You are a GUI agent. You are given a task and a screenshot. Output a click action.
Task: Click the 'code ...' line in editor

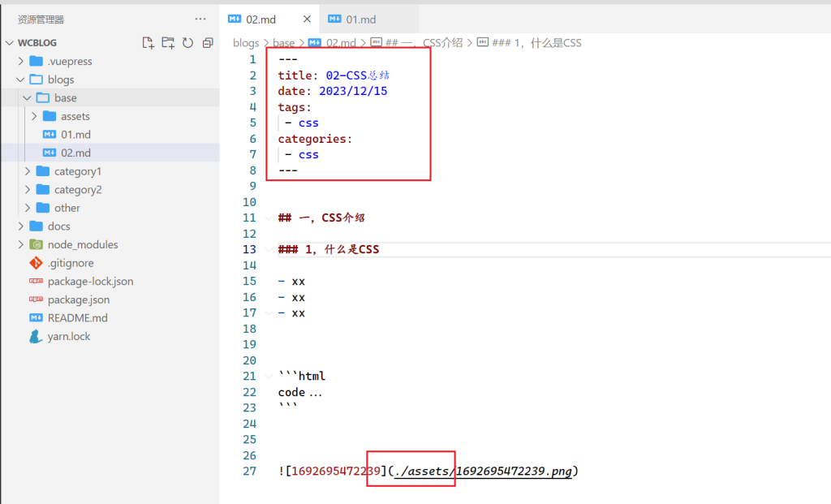click(300, 392)
